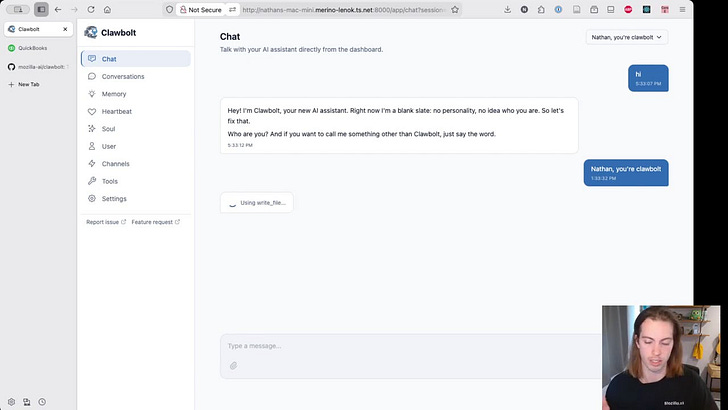
Task: Click the Feature request link
Action: pyautogui.click(x=156, y=222)
